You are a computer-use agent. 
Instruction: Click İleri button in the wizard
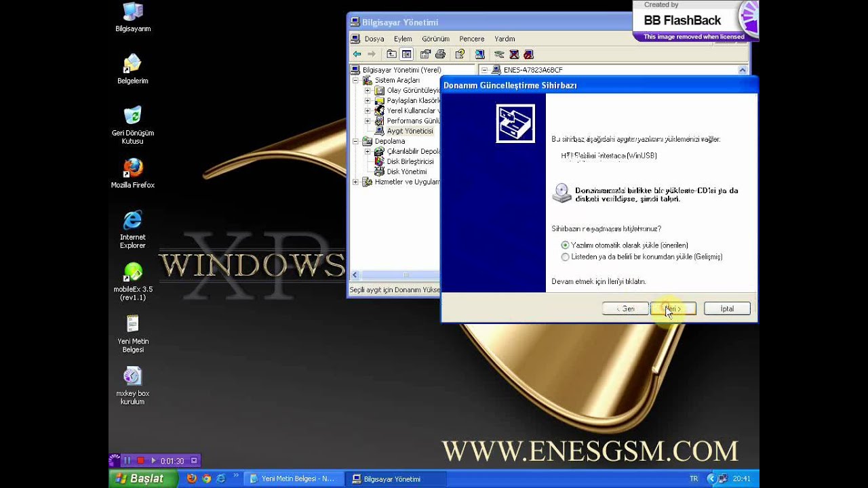coord(673,308)
